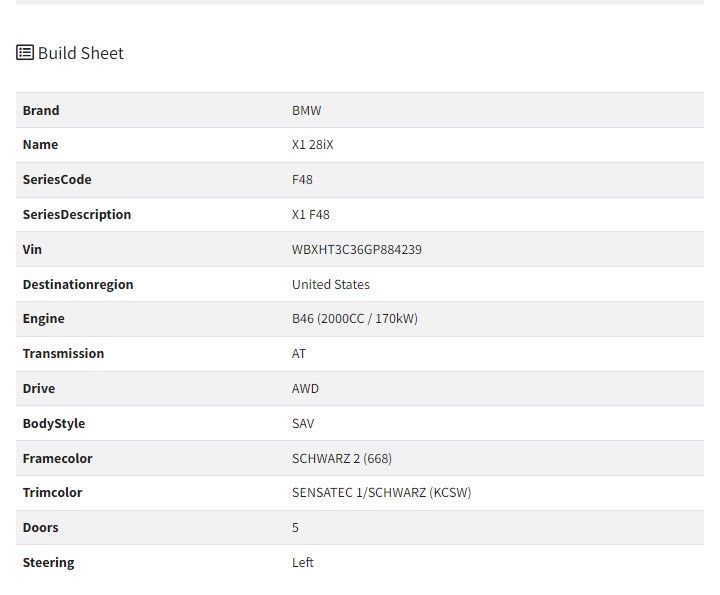
Task: Click the Vin row label
Action: coord(32,249)
